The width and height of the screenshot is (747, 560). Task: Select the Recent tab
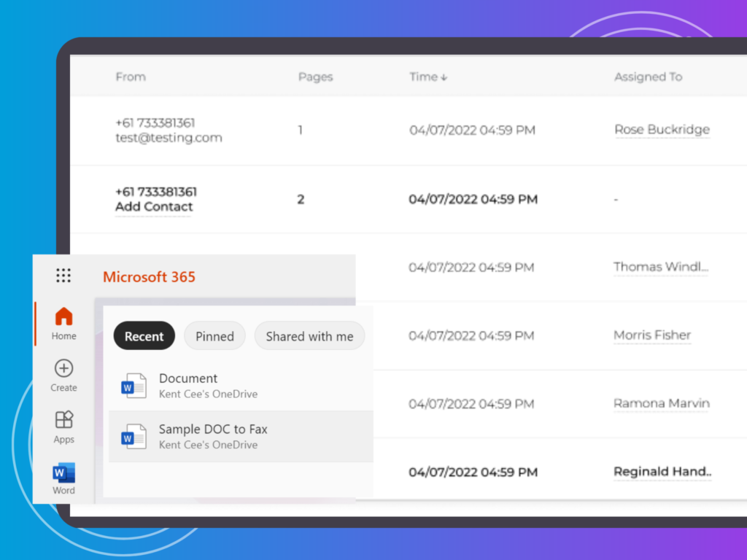[x=144, y=336]
